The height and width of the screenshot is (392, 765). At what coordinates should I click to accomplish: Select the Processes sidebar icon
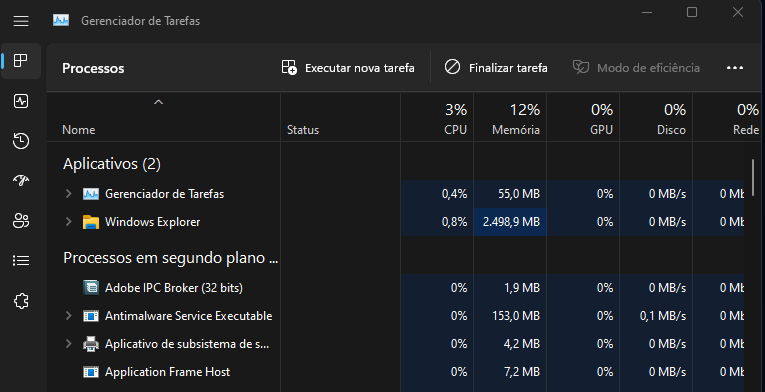tap(21, 61)
